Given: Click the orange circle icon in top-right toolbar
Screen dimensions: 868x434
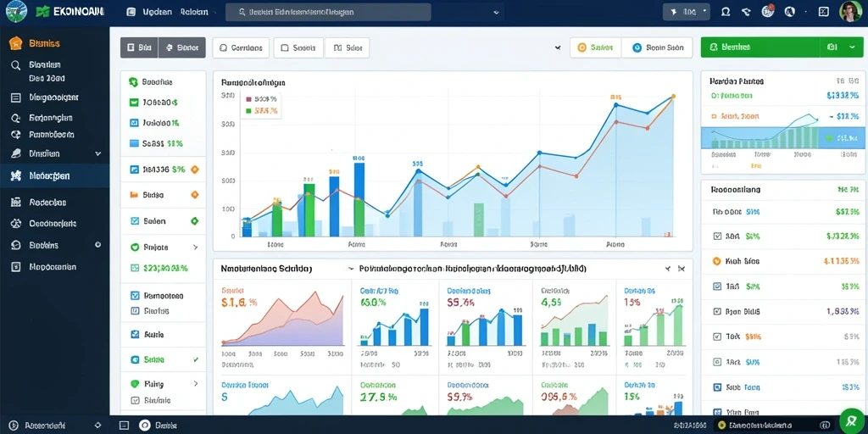Looking at the screenshot, I should coord(581,47).
